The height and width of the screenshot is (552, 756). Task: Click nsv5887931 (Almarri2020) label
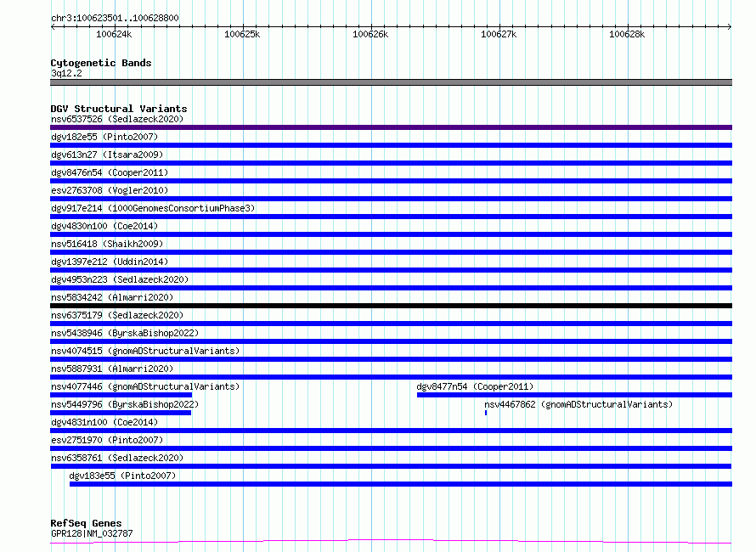tap(112, 369)
